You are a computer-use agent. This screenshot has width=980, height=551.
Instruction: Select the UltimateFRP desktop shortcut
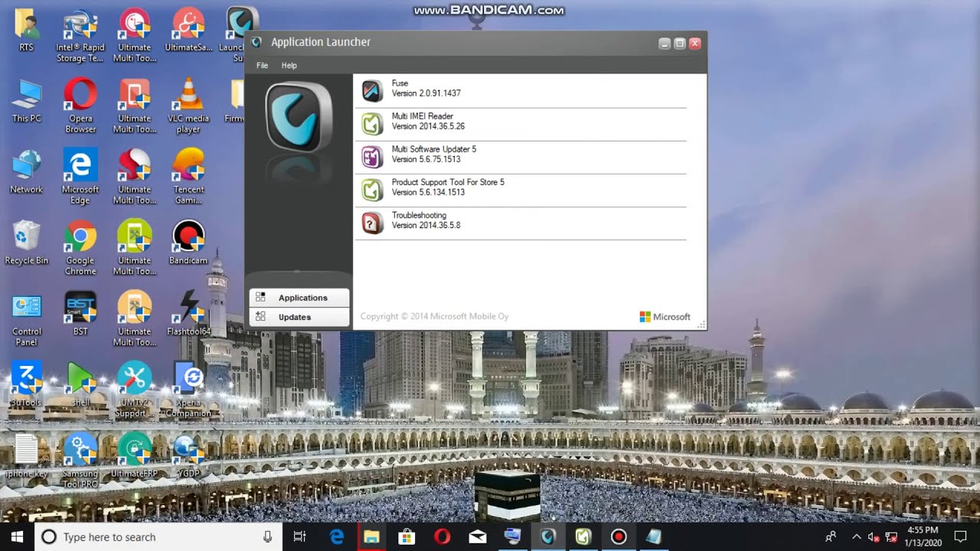click(x=135, y=455)
